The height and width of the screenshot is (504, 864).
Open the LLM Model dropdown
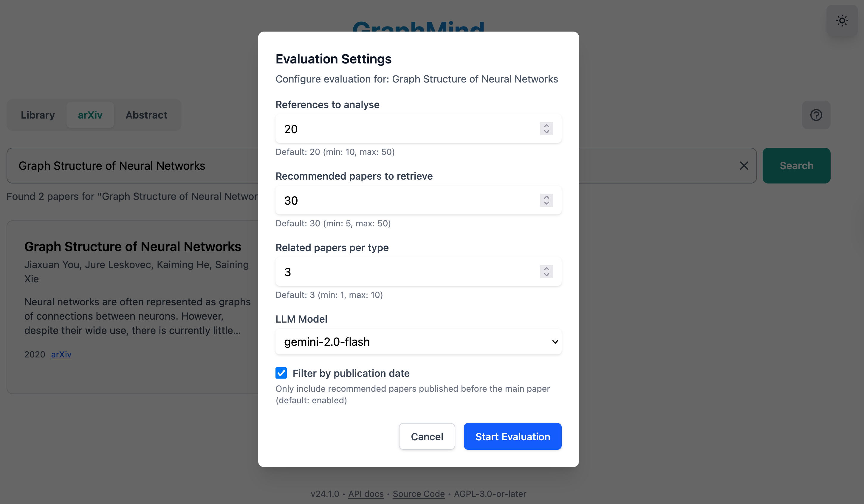click(x=418, y=342)
